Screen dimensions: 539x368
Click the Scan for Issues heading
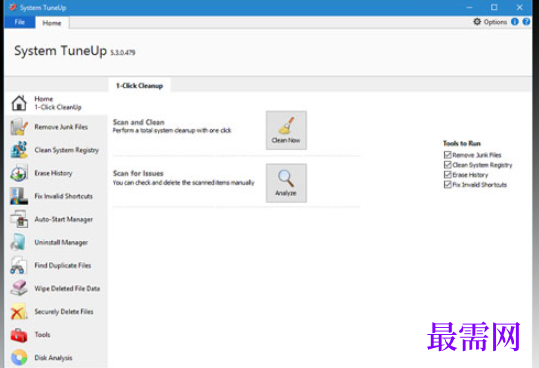(x=138, y=173)
